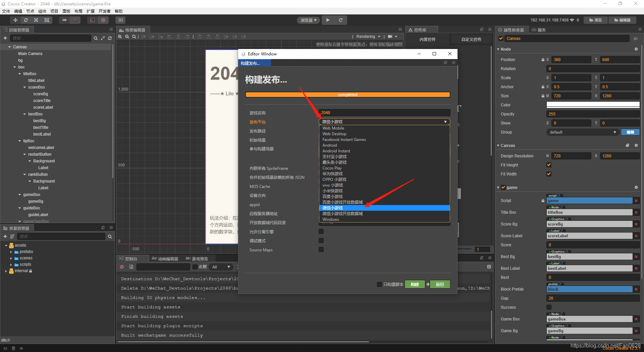This screenshot has width=644, height=352.
Task: Refresh the hierarchy panel
Action: tap(110, 38)
